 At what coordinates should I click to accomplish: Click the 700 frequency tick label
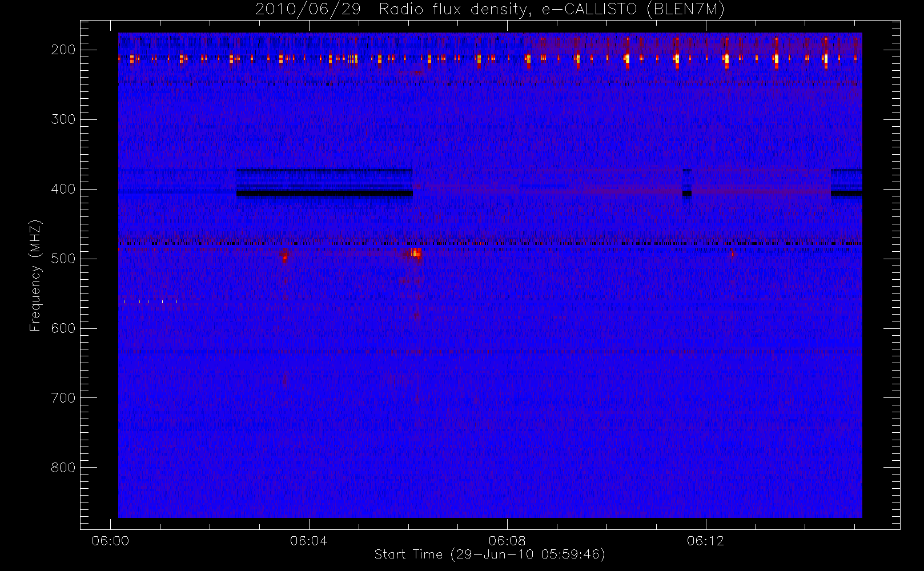63,398
